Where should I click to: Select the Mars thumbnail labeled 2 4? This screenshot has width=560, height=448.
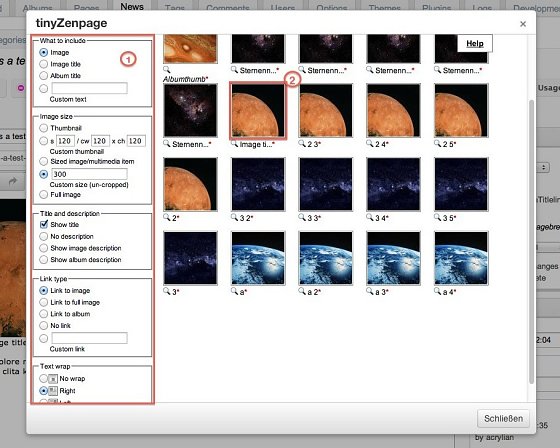tap(394, 110)
